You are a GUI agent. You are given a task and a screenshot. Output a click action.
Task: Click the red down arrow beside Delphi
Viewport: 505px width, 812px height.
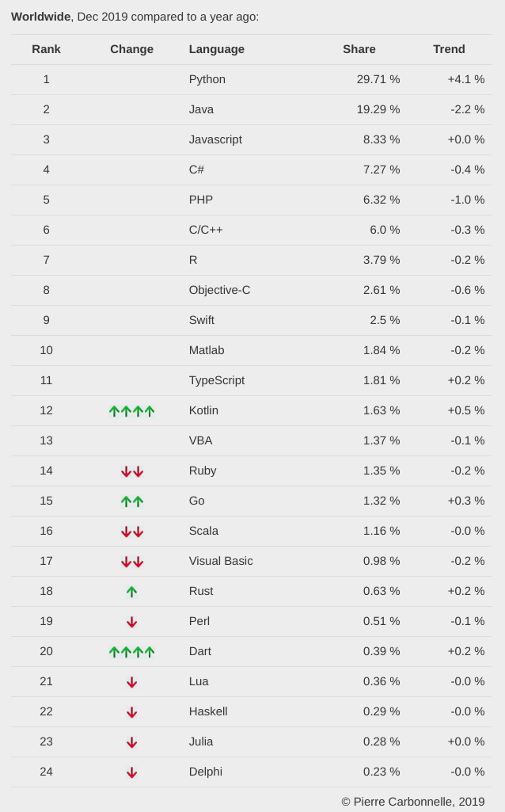(x=131, y=772)
